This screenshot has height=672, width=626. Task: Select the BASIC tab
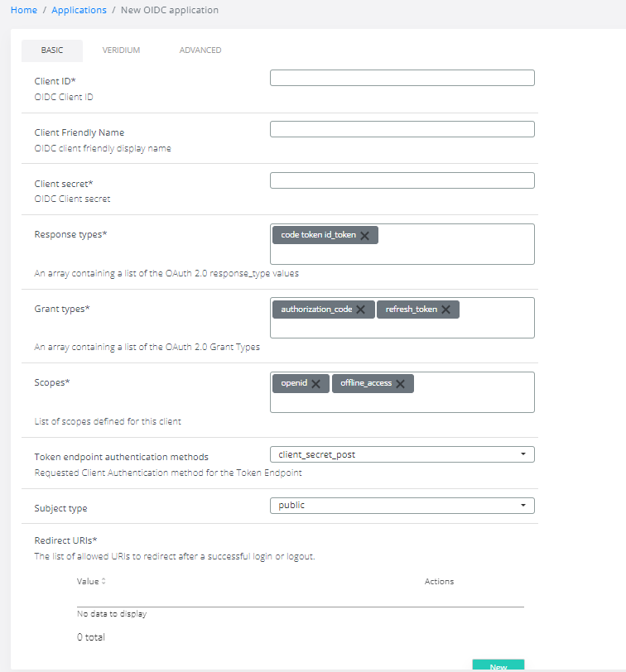[x=51, y=50]
